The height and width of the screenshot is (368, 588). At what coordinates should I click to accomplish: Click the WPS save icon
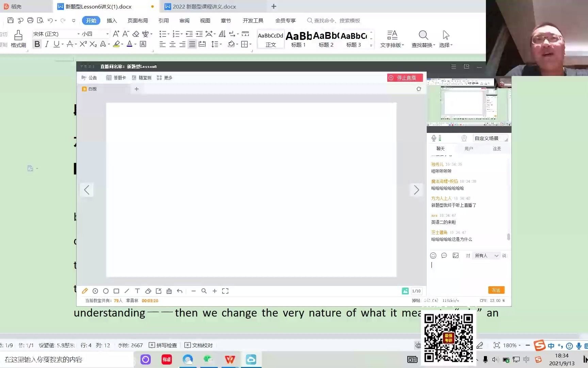tap(10, 20)
